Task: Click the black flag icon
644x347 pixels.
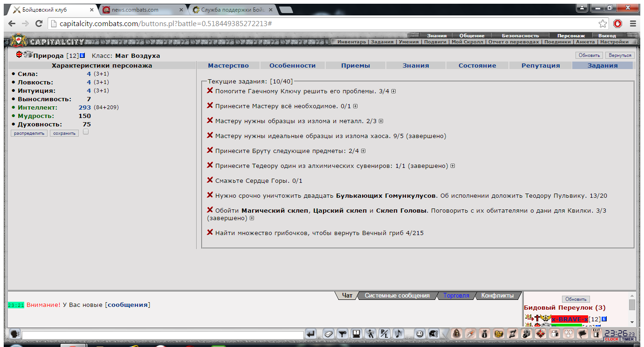Action: [582, 334]
